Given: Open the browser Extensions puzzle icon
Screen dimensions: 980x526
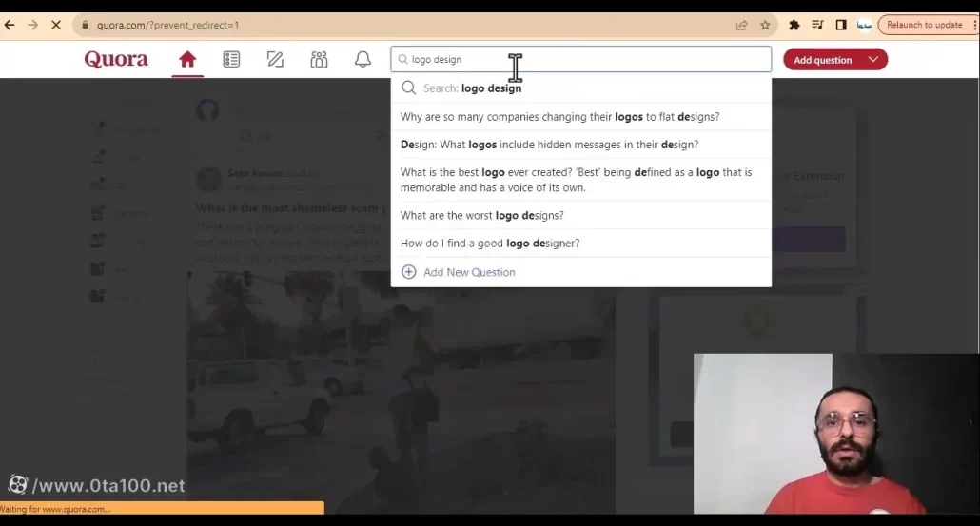Looking at the screenshot, I should [794, 25].
